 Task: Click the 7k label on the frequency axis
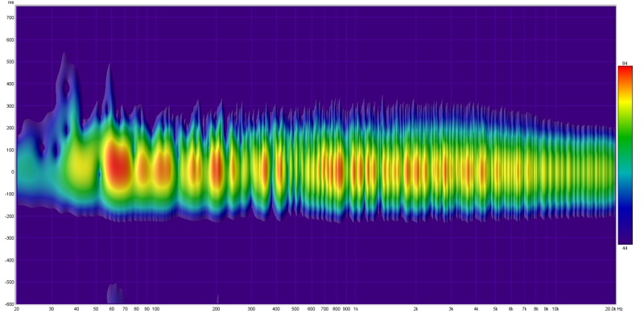(x=525, y=308)
